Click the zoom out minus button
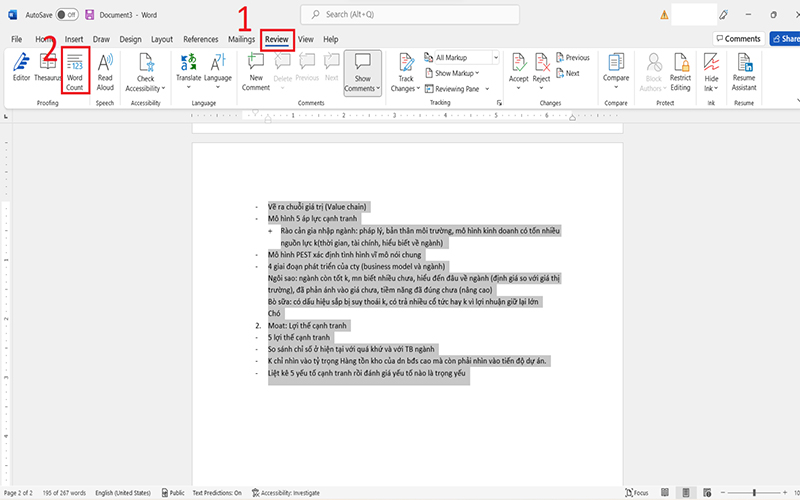 pyautogui.click(x=722, y=493)
